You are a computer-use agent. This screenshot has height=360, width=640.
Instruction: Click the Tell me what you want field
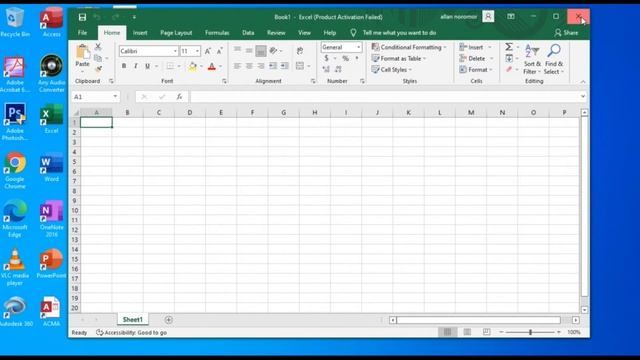pos(399,33)
